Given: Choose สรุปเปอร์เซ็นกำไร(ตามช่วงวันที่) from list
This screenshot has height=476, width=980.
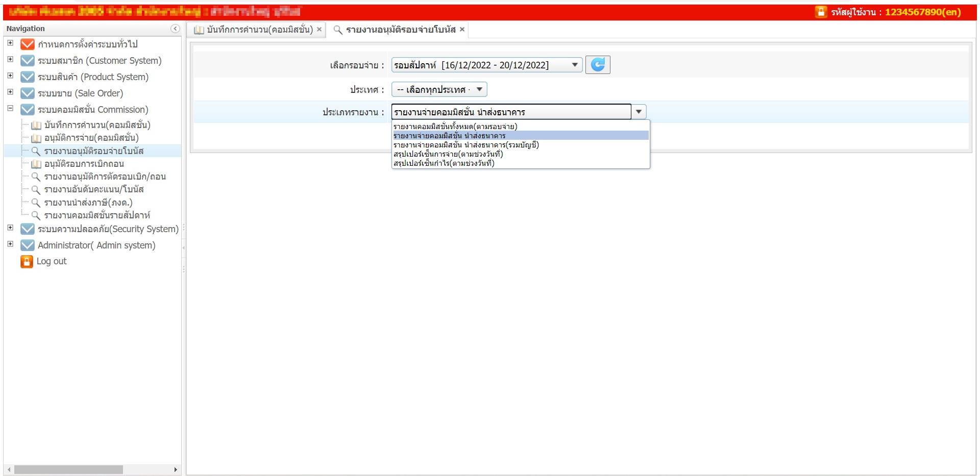Looking at the screenshot, I should (444, 163).
